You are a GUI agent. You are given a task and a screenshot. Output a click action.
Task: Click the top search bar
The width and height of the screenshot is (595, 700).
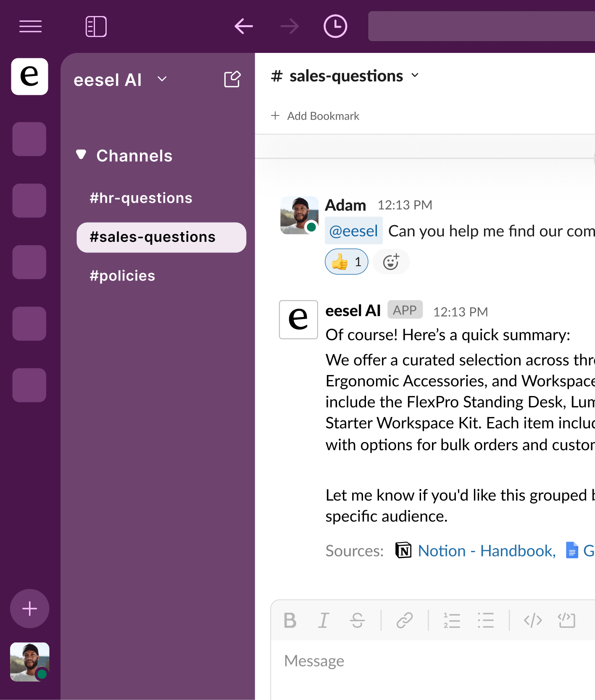[x=482, y=26]
